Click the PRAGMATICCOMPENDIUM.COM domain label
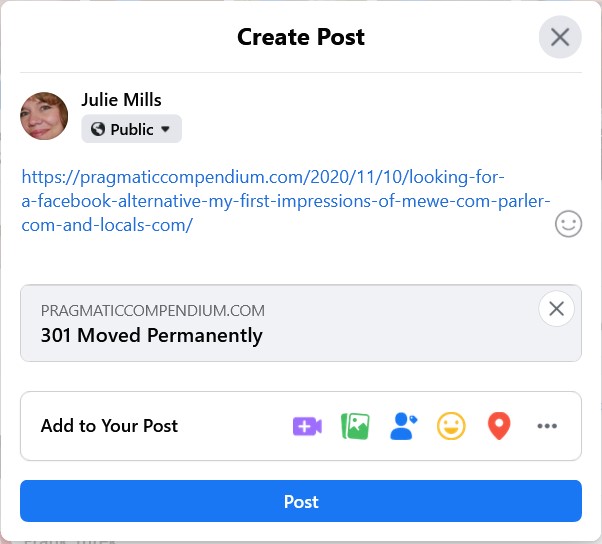The width and height of the screenshot is (602, 544). [153, 311]
